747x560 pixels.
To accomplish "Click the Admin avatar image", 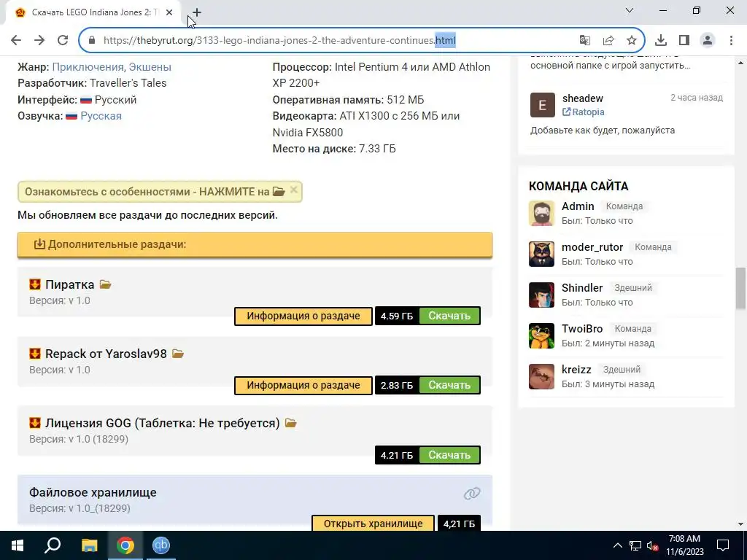I will (x=542, y=213).
